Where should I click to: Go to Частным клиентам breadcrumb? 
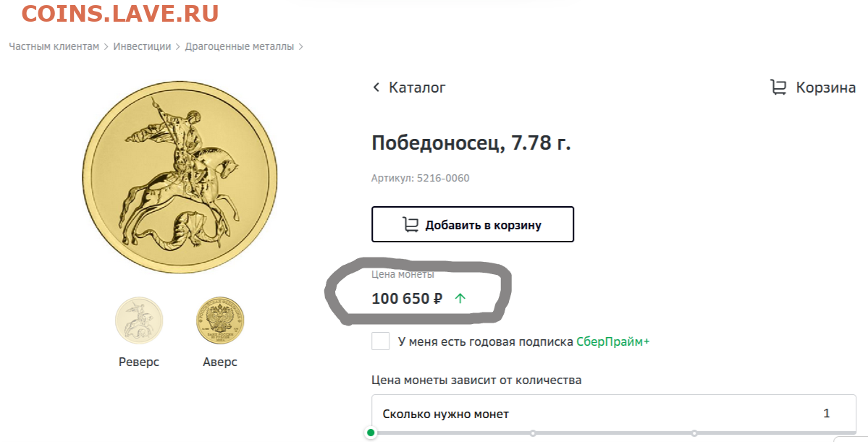point(54,46)
